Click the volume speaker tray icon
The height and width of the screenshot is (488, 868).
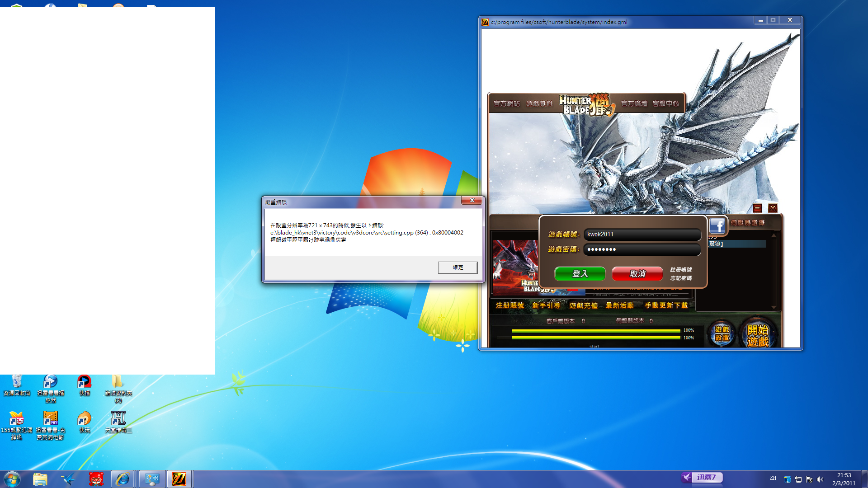coord(820,479)
